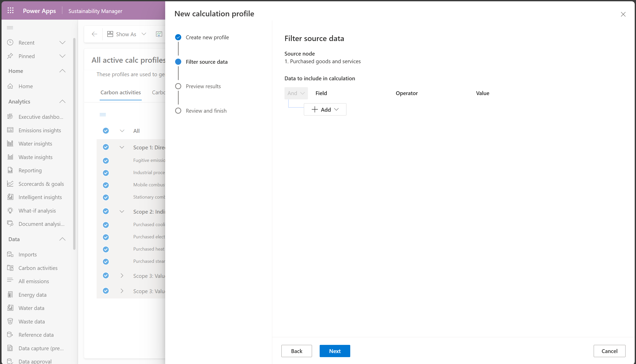Screen dimensions: 636x364
Task: Click the Carbon activities data icon
Action: (x=10, y=268)
